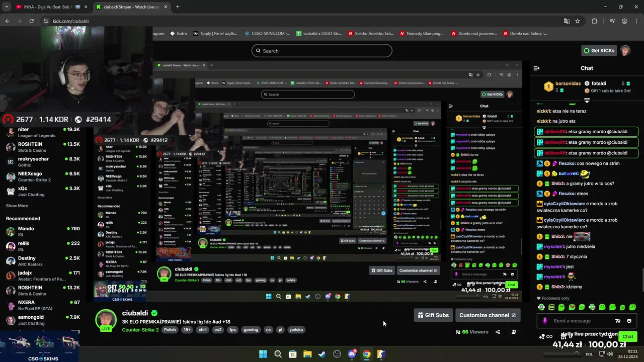Click the address bar URL kick.com/ciubaldi
Image resolution: width=644 pixels, height=362 pixels.
pos(70,21)
